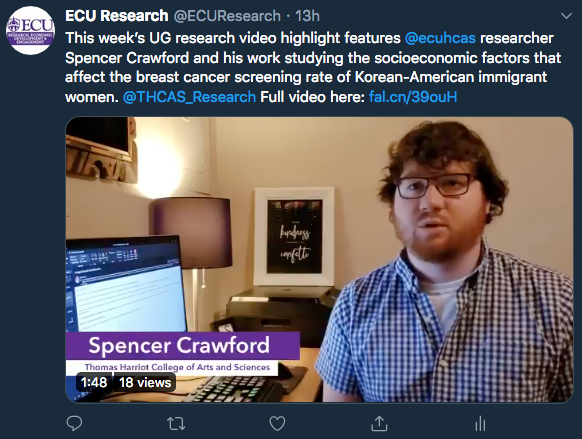Follow the fal.cn/39ouH video link
Image resolution: width=582 pixels, height=439 pixels.
pyautogui.click(x=413, y=97)
